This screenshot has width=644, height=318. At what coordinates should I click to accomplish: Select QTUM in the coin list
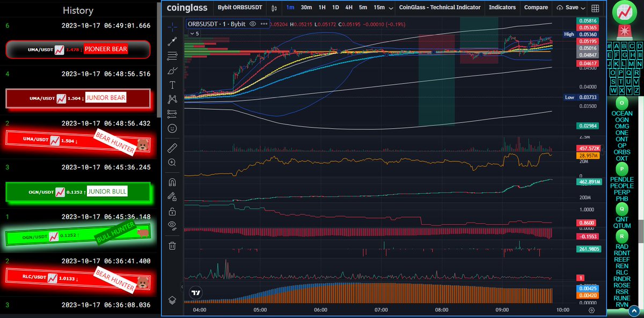point(622,226)
